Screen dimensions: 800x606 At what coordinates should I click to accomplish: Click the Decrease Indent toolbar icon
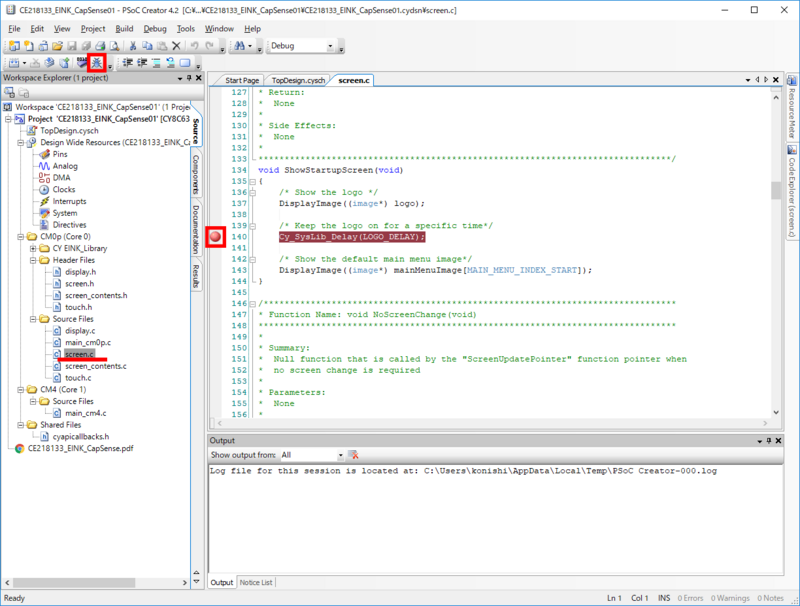click(x=128, y=63)
